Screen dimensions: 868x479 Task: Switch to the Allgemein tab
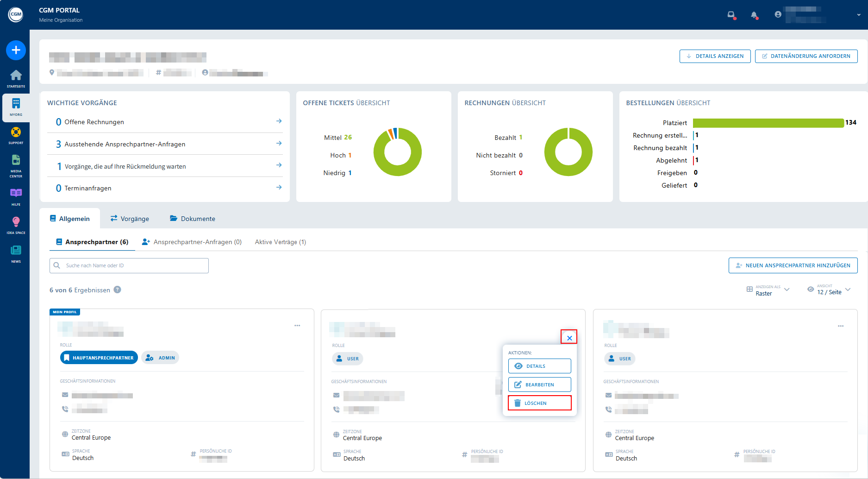(x=70, y=219)
